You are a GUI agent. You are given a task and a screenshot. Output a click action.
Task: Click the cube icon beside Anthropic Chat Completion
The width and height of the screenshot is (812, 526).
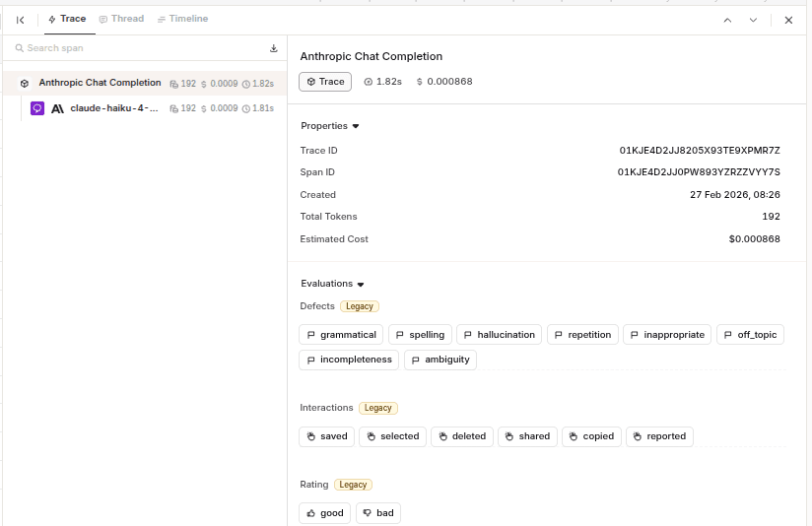point(25,84)
